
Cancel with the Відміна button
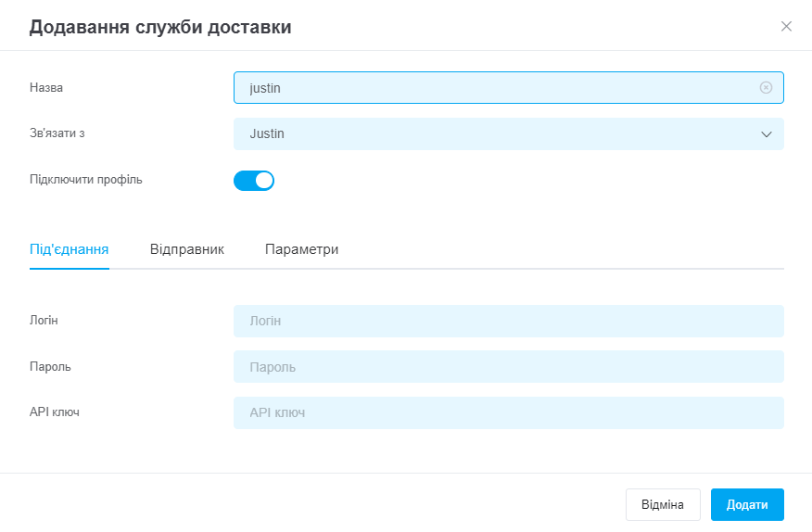point(663,504)
